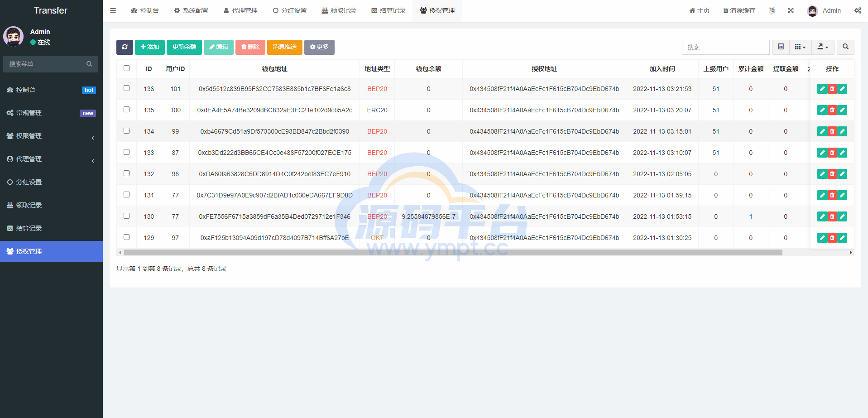Click the refresh table icon button
Viewport: 868px width, 418px height.
pos(125,47)
